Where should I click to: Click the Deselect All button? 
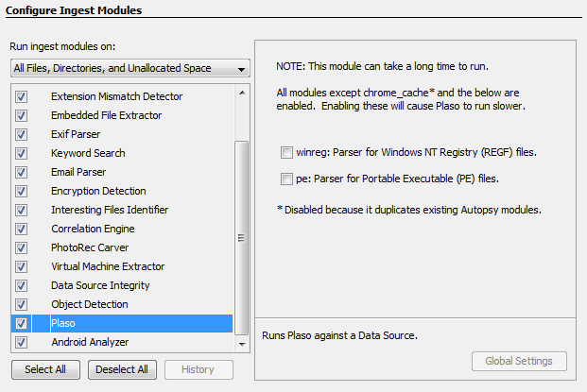pyautogui.click(x=123, y=369)
